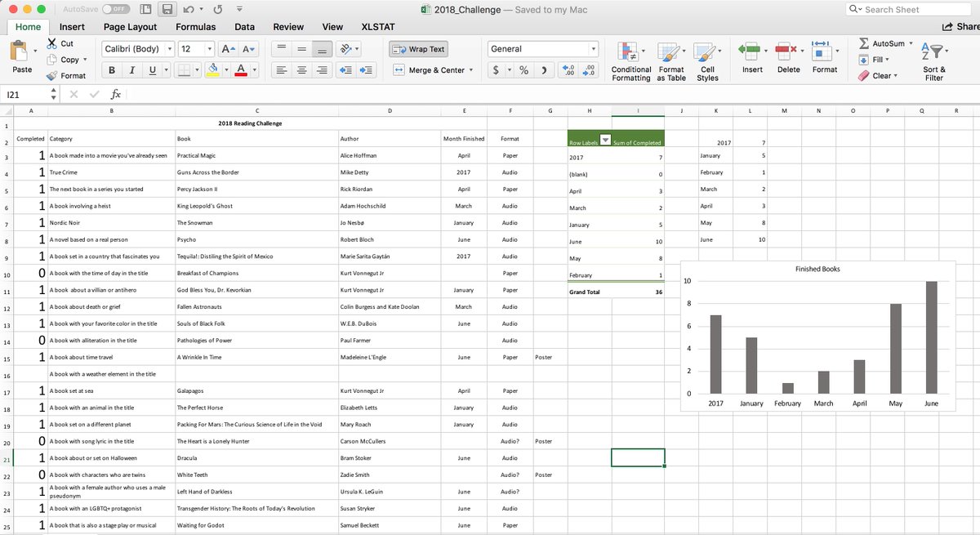Align text left
The width and height of the screenshot is (980, 535).
click(x=281, y=70)
